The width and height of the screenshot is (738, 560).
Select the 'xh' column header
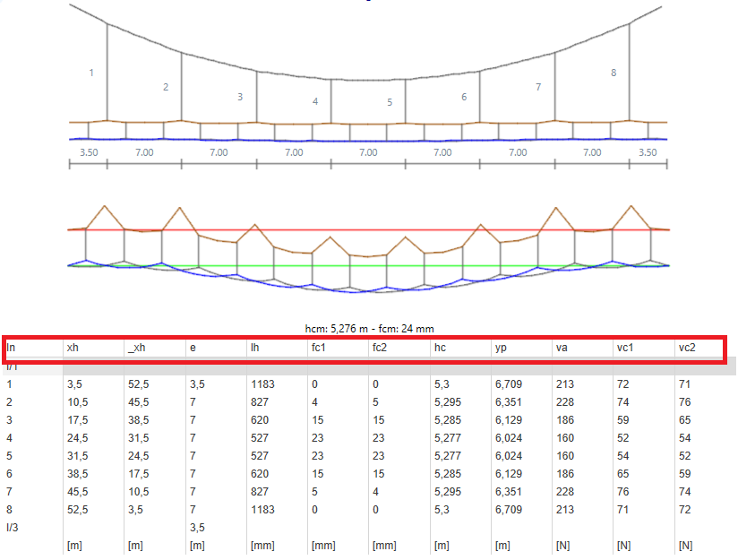pyautogui.click(x=73, y=348)
